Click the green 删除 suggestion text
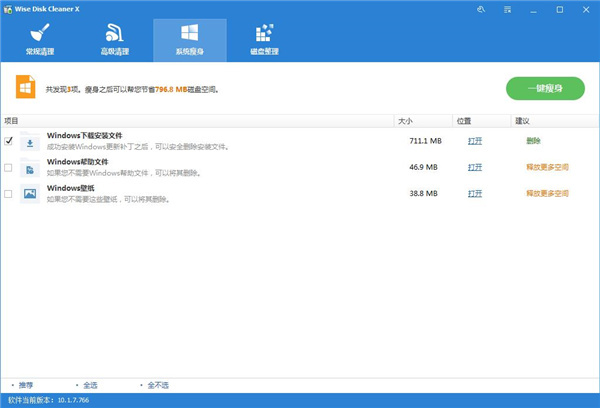Screen dimensions: 600x408 533,141
